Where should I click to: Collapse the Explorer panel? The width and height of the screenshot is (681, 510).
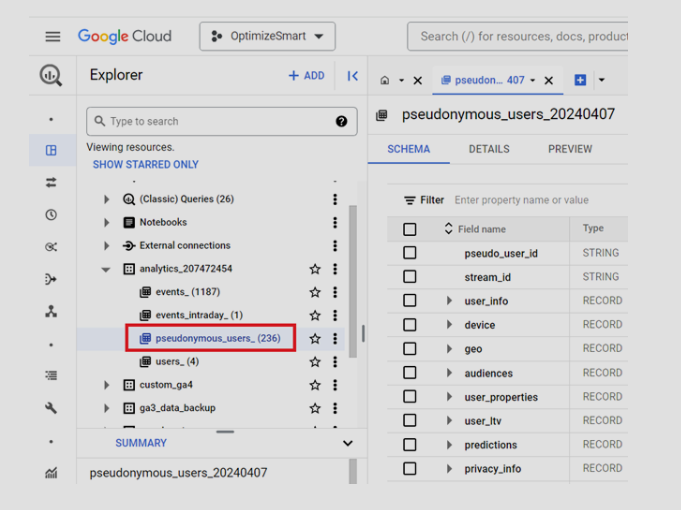(352, 76)
